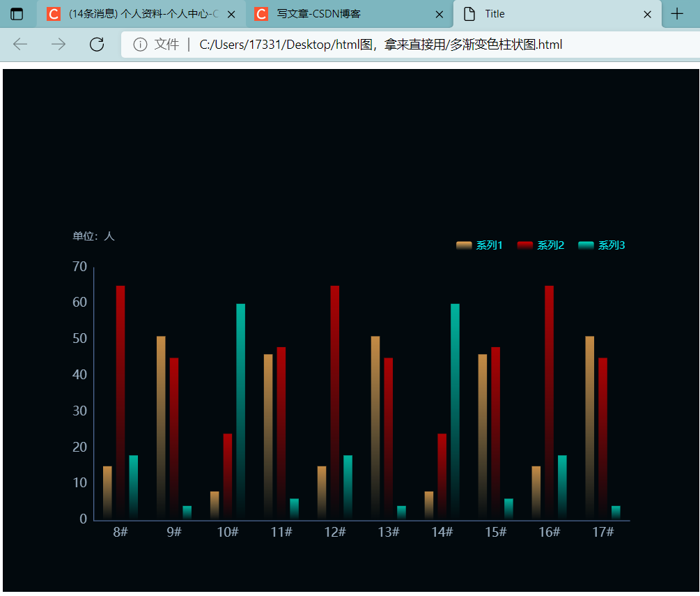Click the page icon on Title tab
The image size is (700, 596).
point(469,15)
